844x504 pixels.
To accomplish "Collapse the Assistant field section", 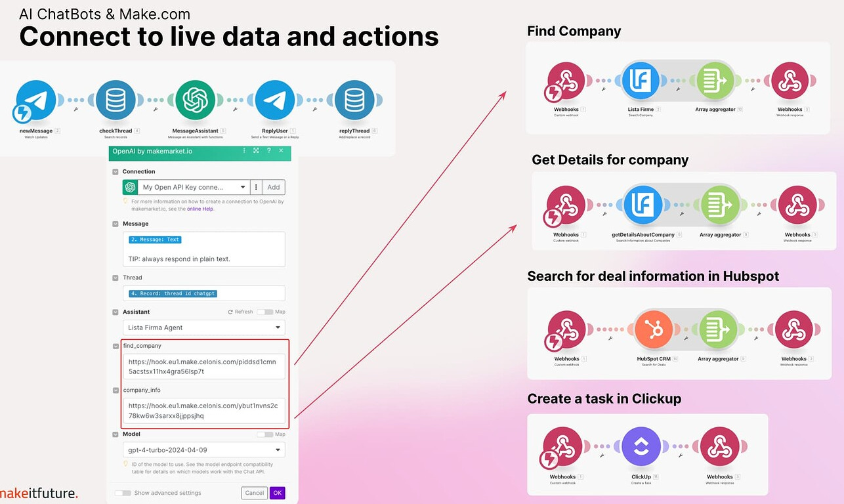I will tap(116, 312).
